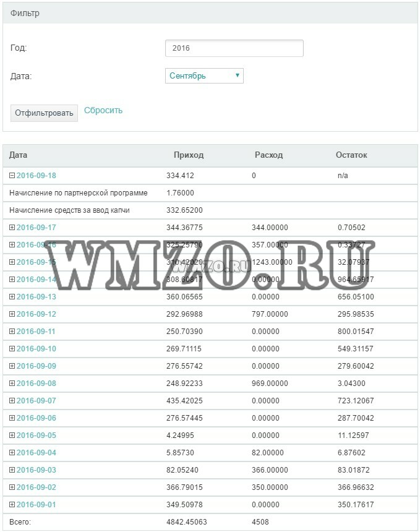420x532 pixels.
Task: Click the income value 360.06565
Action: tap(184, 296)
